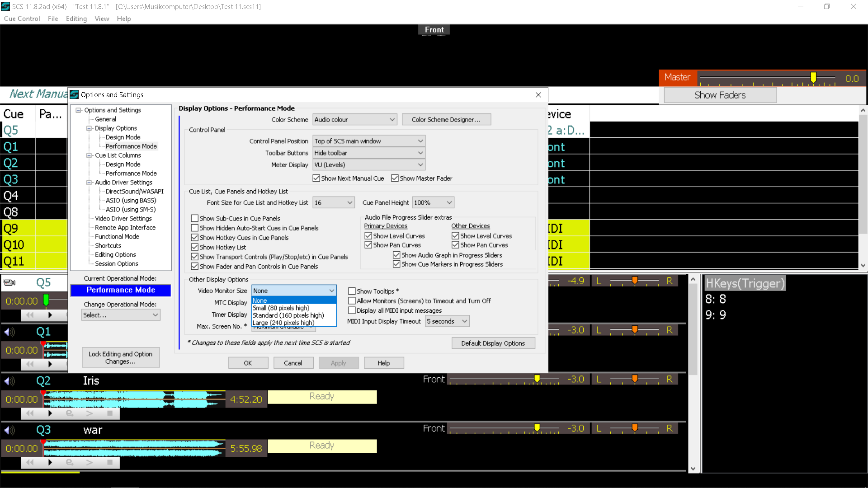Select Shortcuts in options tree
This screenshot has width=868, height=488.
point(108,245)
